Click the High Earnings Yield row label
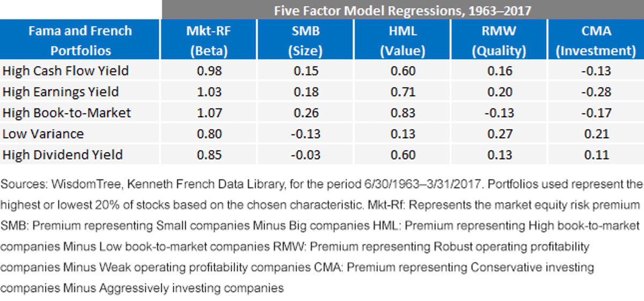The height and width of the screenshot is (301, 644). (60, 92)
